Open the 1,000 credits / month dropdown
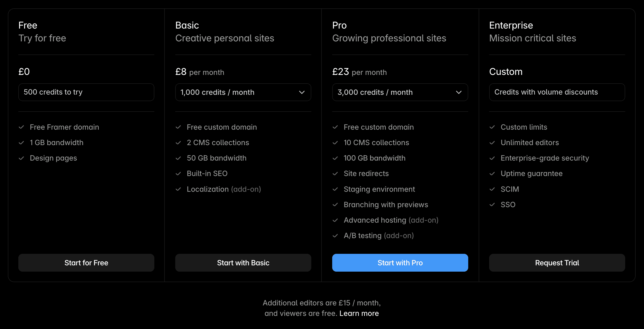 [x=243, y=92]
